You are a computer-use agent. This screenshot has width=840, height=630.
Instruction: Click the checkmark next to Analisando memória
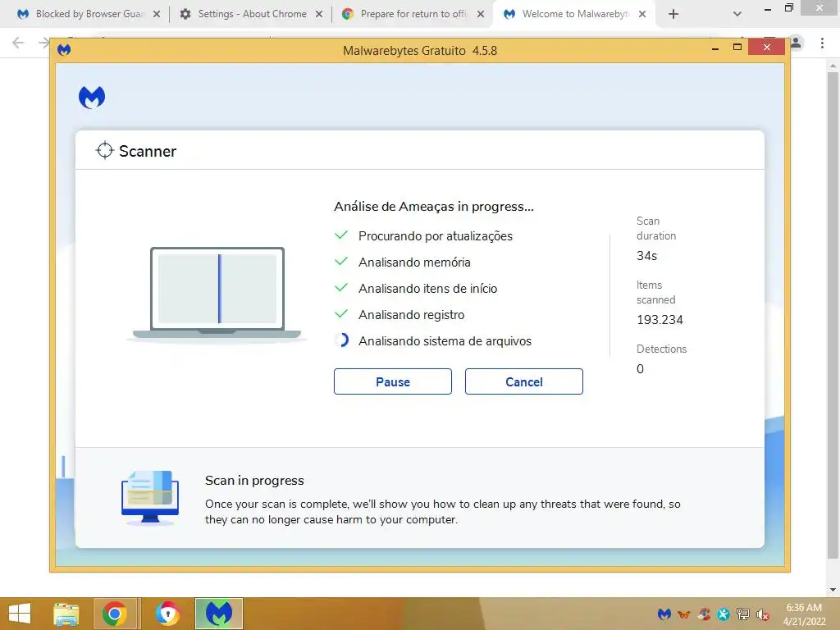point(341,262)
